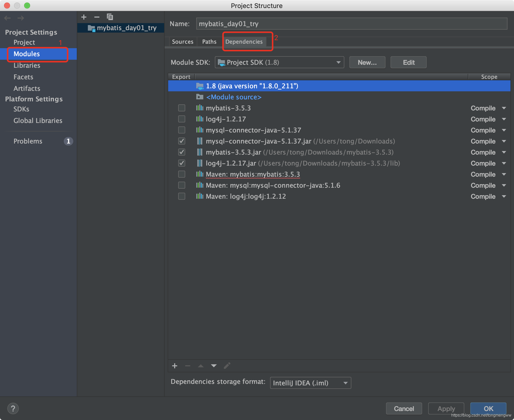The width and height of the screenshot is (514, 420).
Task: Open Dependencies storage format dropdown
Action: tap(310, 383)
